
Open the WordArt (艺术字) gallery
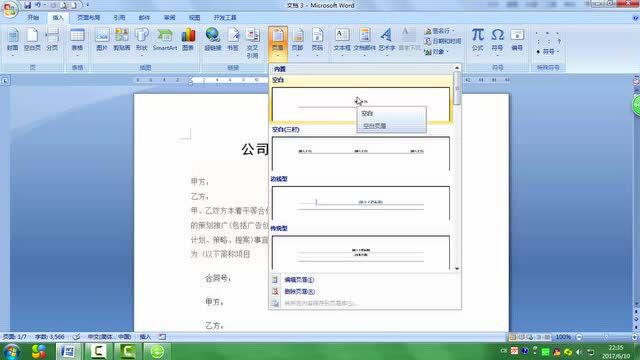click(387, 40)
